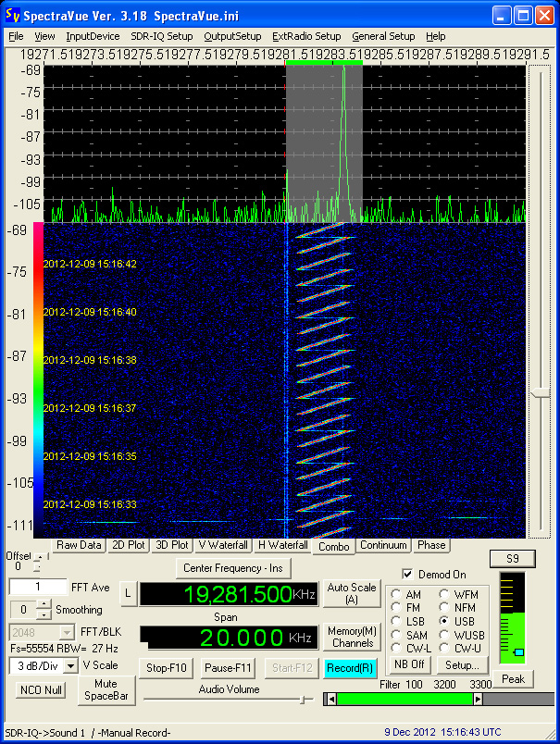The image size is (560, 744).
Task: Click the Record(R) button
Action: point(350,668)
